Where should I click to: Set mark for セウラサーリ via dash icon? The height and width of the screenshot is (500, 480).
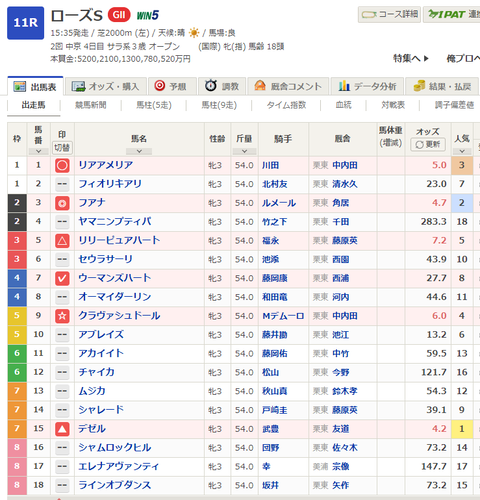pyautogui.click(x=62, y=260)
